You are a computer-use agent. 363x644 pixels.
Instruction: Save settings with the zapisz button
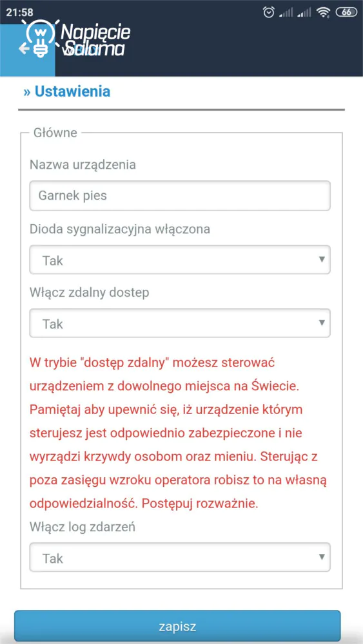pyautogui.click(x=177, y=627)
